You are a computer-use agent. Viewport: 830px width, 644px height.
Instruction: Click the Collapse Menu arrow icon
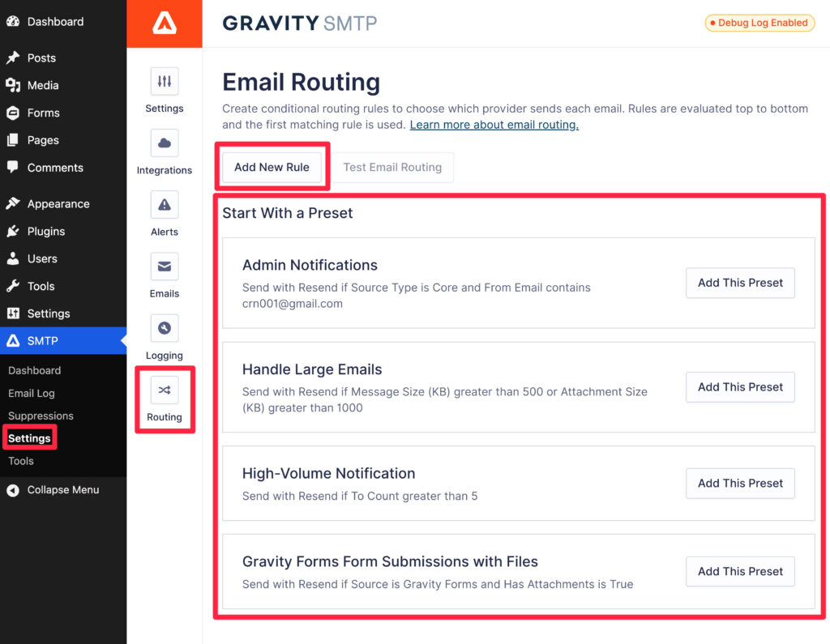(13, 490)
